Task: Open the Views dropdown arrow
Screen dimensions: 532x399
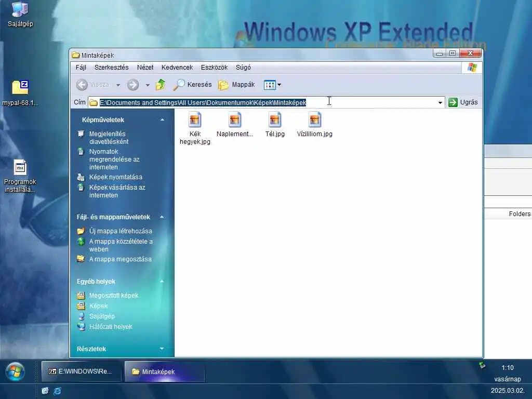Action: 279,85
